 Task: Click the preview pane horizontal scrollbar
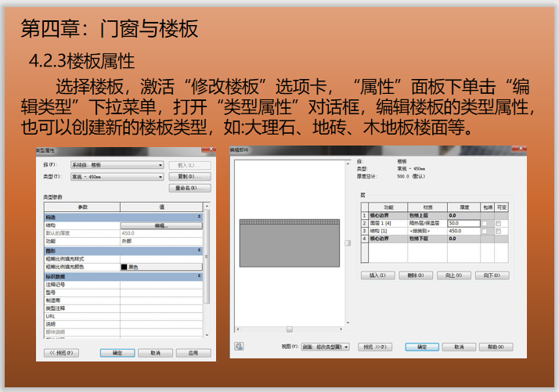click(289, 329)
